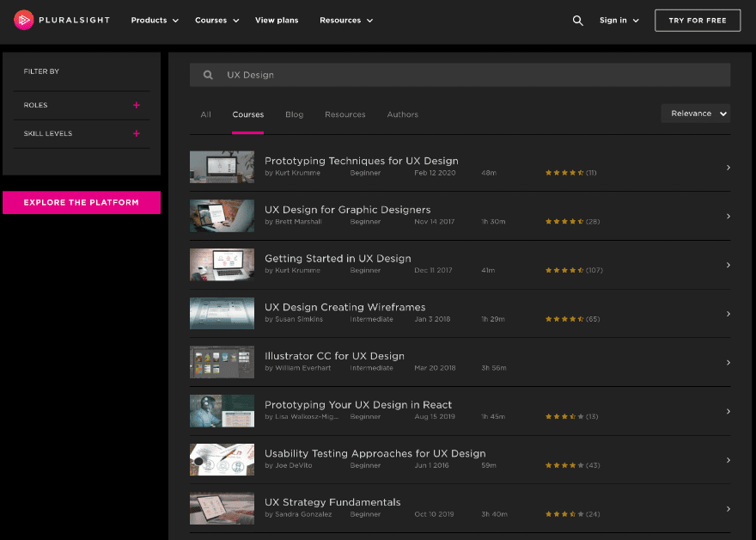Click the chevron next to Prototyping Techniques for UX Design
This screenshot has height=540, width=756.
[727, 167]
